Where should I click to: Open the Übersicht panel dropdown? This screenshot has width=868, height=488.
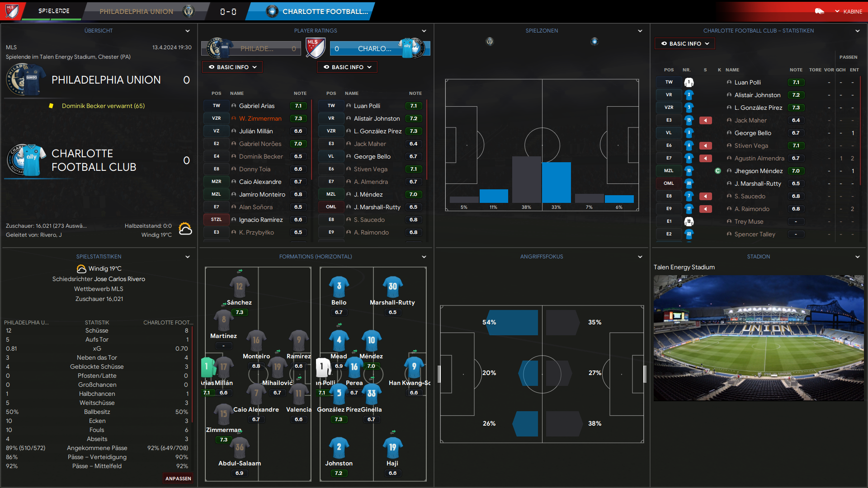coord(187,31)
